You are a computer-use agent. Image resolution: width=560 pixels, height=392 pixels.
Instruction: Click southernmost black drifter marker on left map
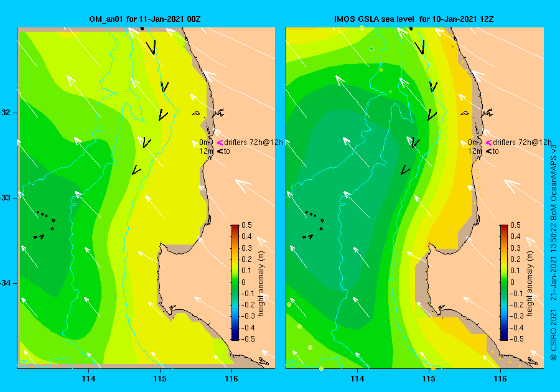[x=136, y=170]
